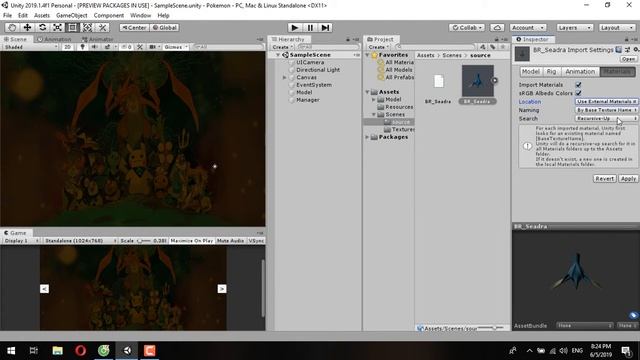Open the Assets menu
640x360 pixels.
[42, 15]
